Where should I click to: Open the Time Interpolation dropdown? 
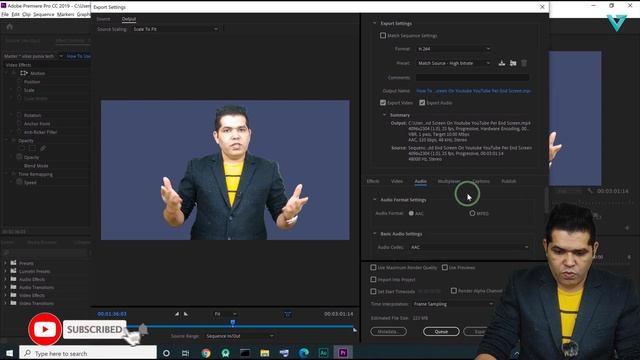coord(453,304)
